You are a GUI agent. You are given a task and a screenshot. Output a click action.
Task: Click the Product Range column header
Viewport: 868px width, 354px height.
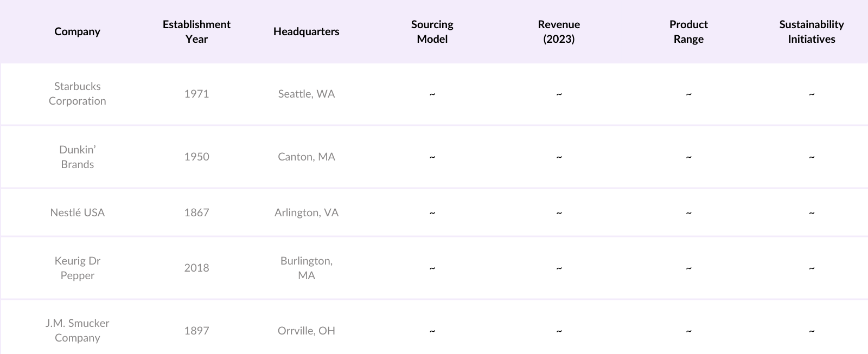pos(688,31)
